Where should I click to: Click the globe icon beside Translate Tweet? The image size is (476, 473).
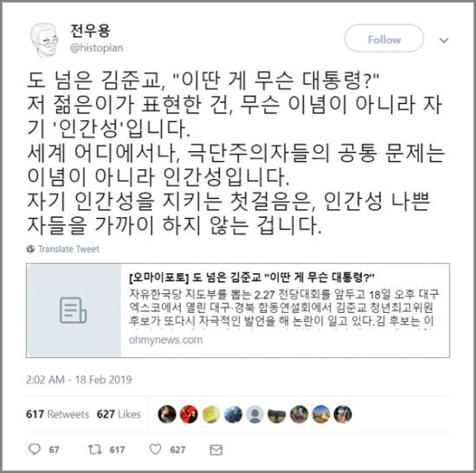(x=30, y=249)
